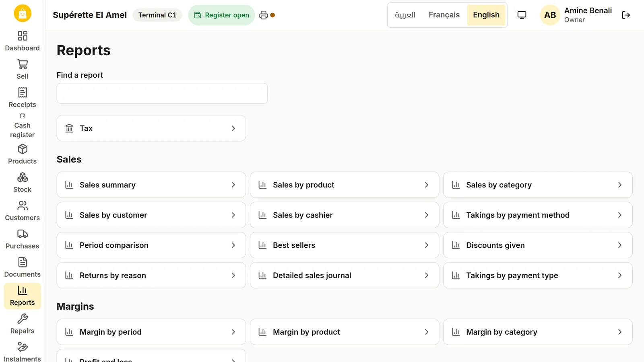
Task: Click the Register open button
Action: coord(221,15)
